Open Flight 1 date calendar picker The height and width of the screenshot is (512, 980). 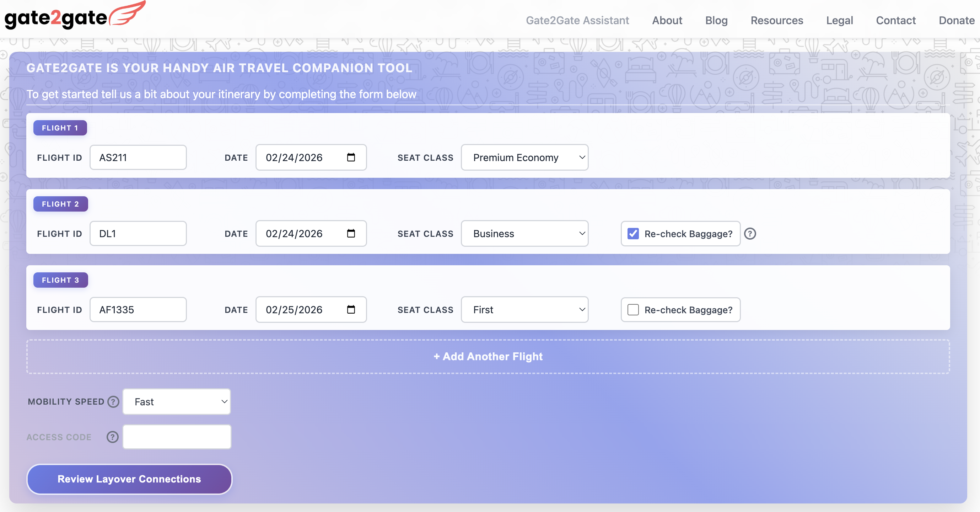351,157
